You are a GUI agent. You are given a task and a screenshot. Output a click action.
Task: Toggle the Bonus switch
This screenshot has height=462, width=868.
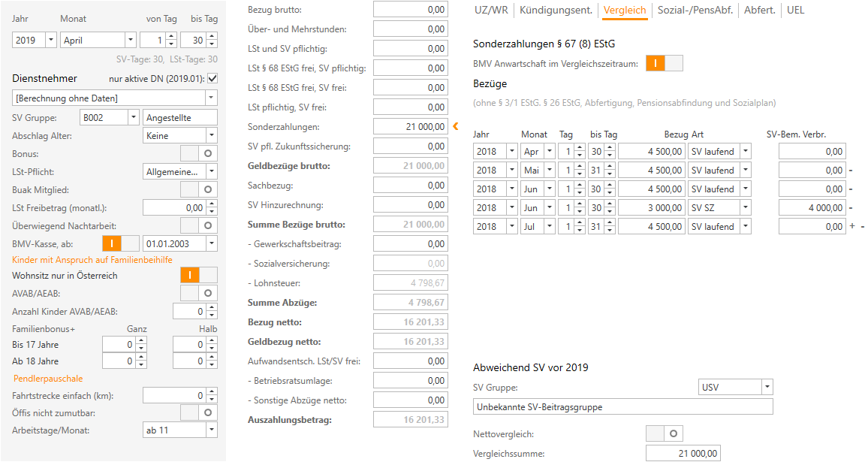pos(199,153)
